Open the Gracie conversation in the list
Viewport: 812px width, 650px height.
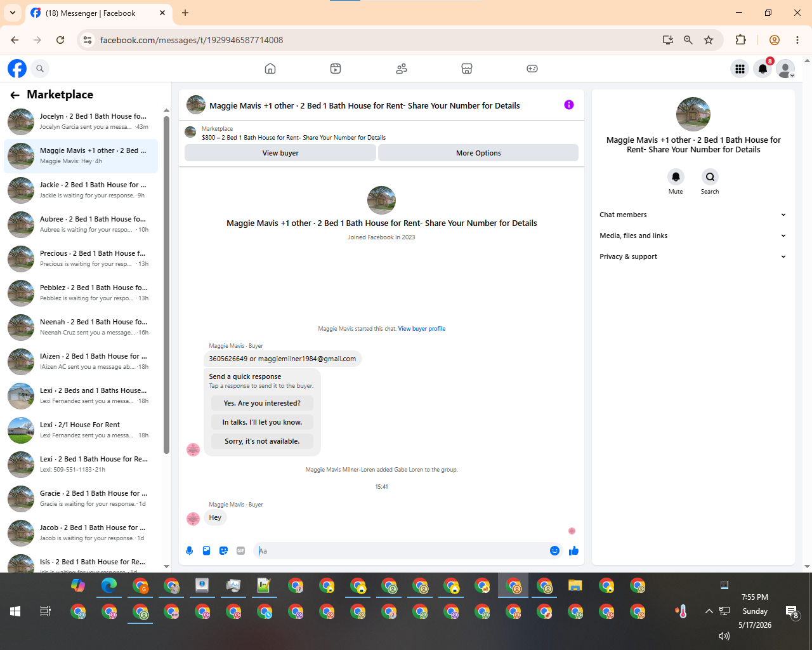(81, 498)
